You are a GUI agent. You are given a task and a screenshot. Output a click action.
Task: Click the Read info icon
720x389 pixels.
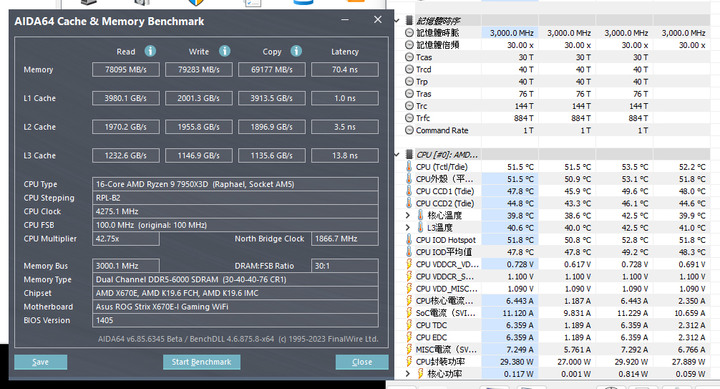click(x=150, y=51)
